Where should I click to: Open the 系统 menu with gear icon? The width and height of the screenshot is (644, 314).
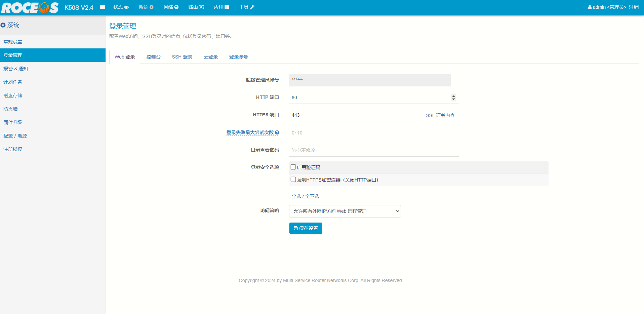click(146, 7)
